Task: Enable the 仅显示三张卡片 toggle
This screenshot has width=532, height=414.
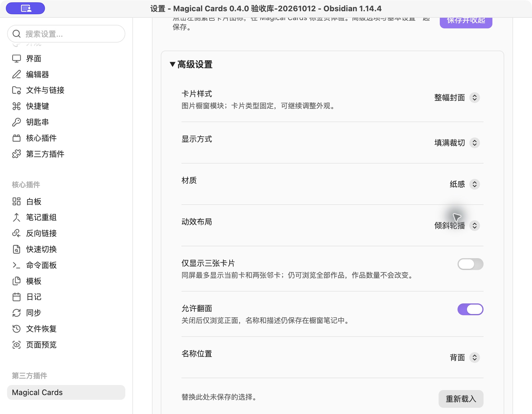Action: pyautogui.click(x=470, y=264)
